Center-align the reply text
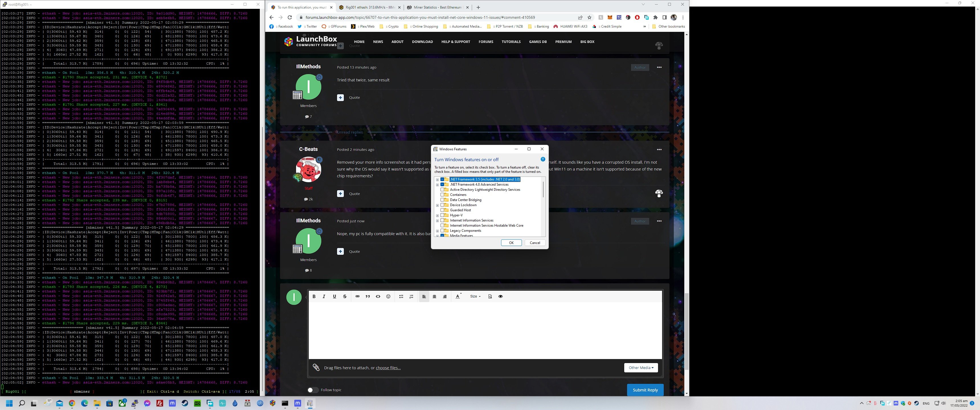Viewport: 980px width, 410px height. [434, 296]
